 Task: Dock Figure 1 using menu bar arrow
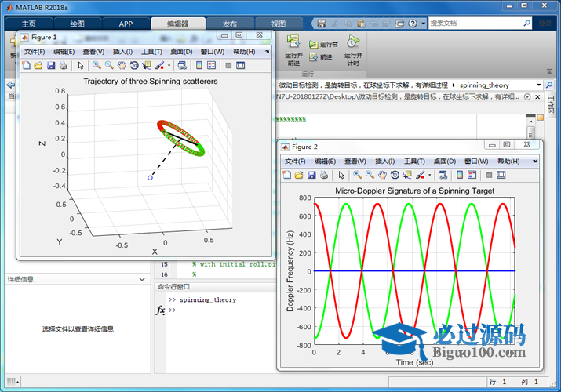(x=267, y=52)
